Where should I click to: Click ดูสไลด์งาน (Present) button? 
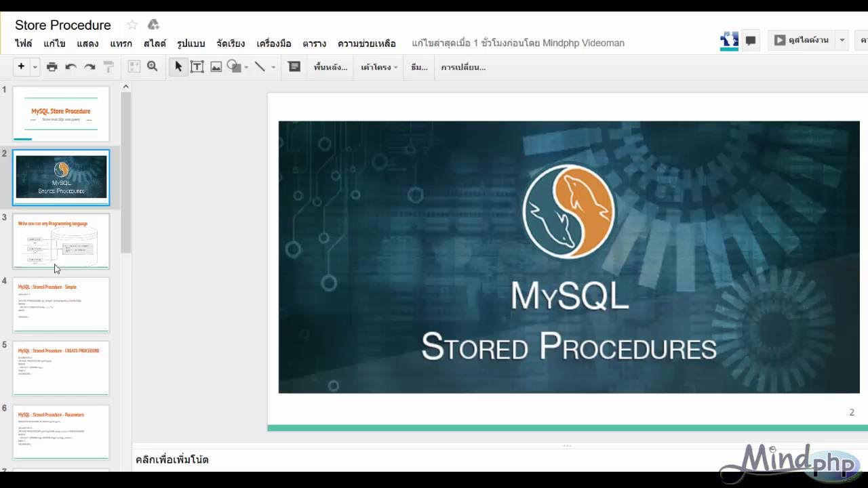tap(801, 41)
